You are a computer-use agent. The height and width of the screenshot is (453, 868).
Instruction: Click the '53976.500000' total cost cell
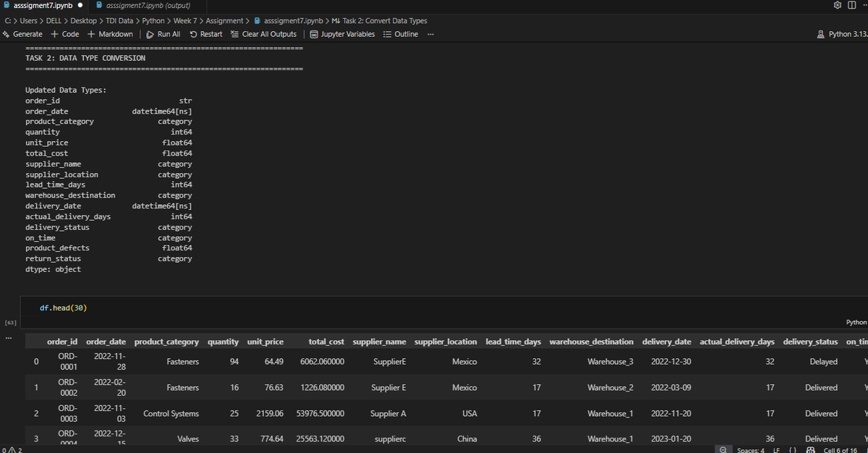[320, 414]
